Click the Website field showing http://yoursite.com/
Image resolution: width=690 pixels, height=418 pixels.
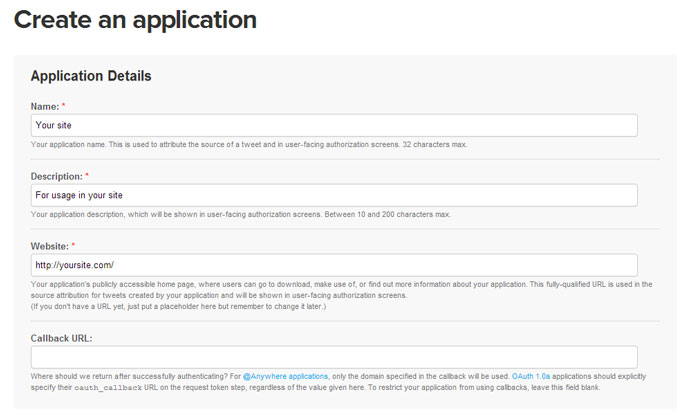(334, 265)
